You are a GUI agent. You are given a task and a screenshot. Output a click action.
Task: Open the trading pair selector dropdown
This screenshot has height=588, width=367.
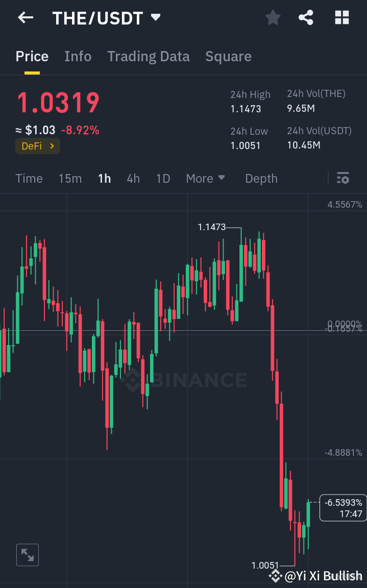tap(155, 17)
